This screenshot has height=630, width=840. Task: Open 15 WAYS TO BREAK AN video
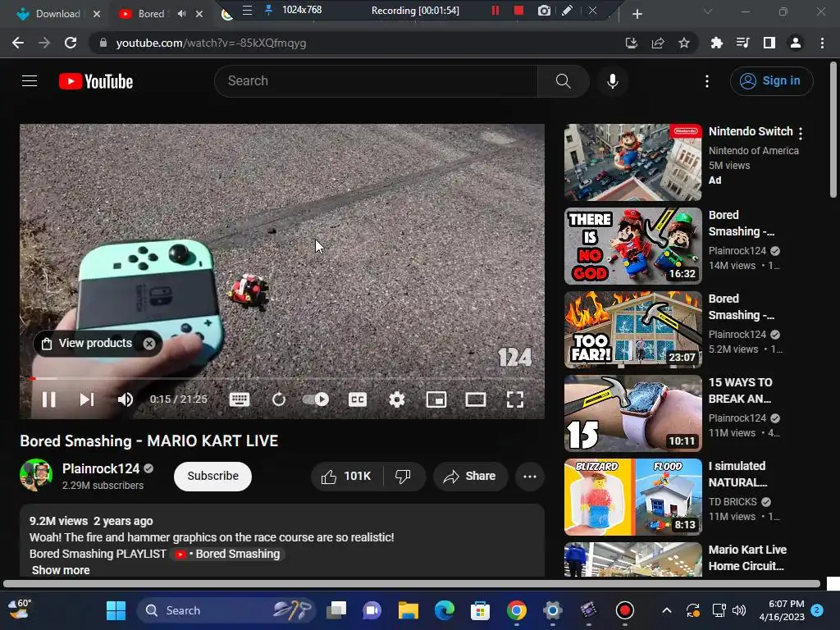632,413
